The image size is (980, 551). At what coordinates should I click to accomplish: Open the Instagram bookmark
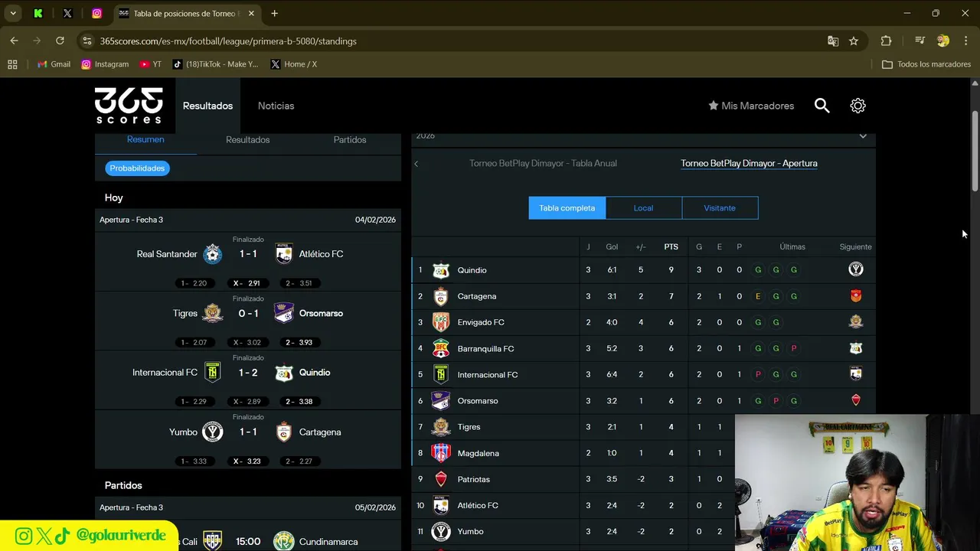click(x=105, y=64)
